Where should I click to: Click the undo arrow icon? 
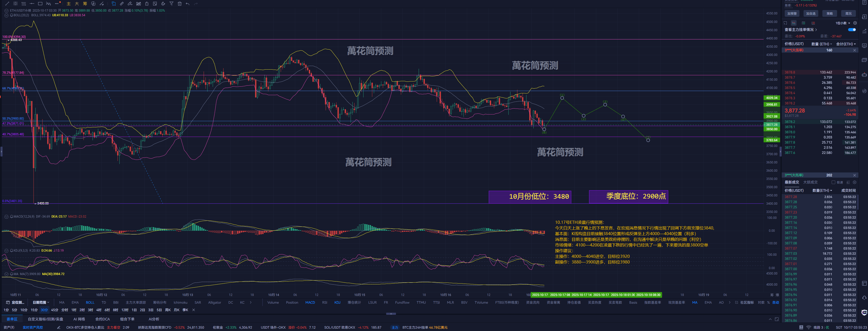[188, 4]
